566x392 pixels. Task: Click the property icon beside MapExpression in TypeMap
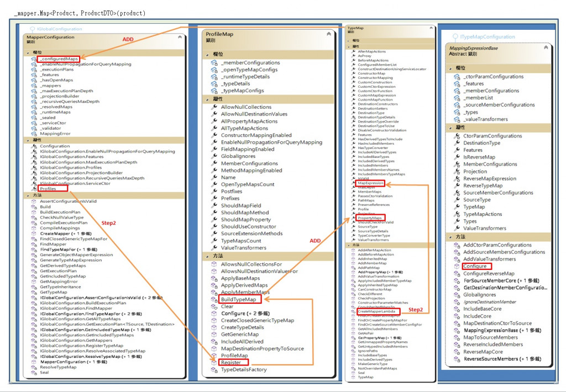pyautogui.click(x=353, y=183)
